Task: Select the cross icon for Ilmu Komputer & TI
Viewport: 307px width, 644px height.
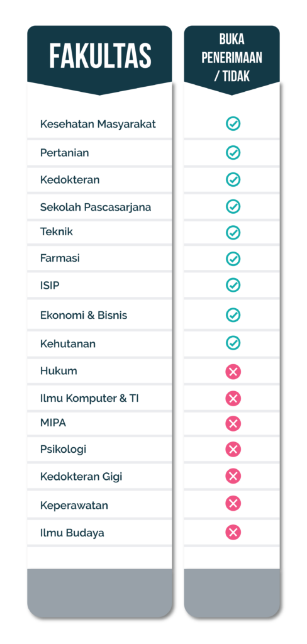Action: (233, 398)
